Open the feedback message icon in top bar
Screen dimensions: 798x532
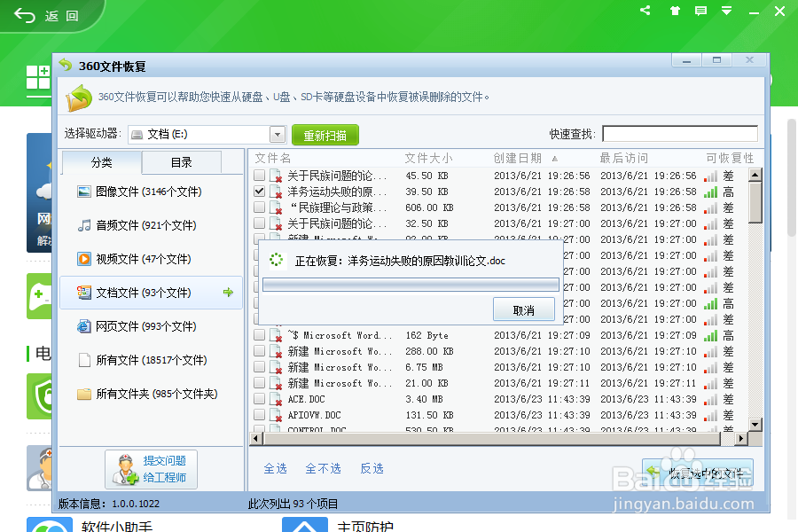700,11
